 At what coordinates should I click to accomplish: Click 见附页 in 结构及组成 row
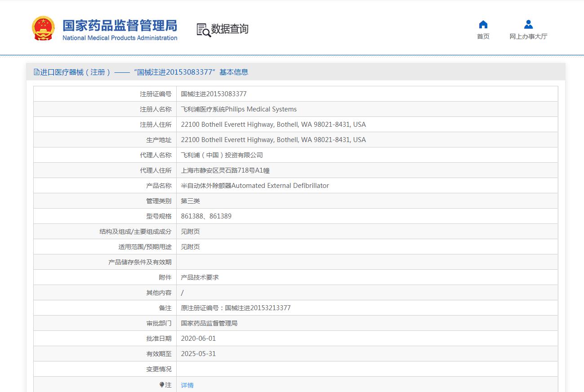tap(191, 232)
